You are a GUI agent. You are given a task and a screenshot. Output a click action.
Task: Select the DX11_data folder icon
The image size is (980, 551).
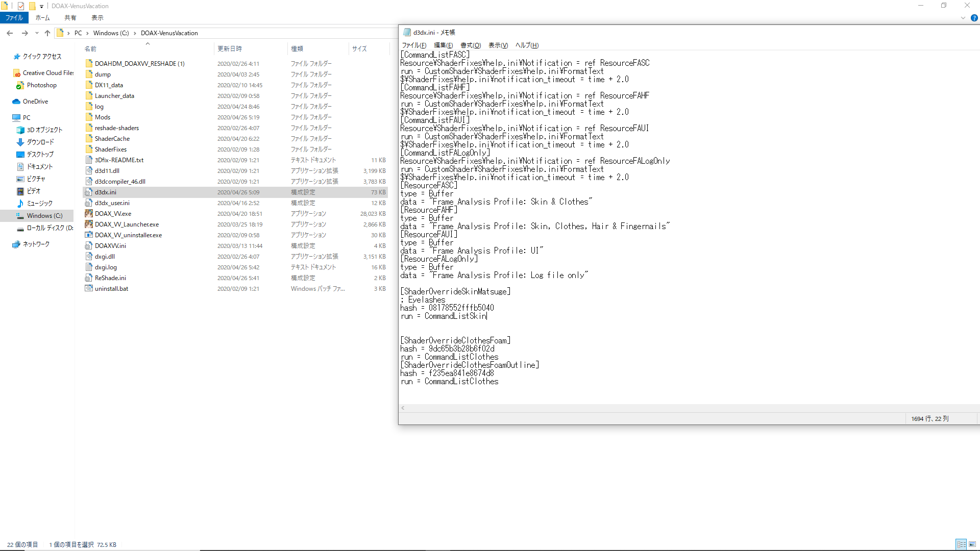89,85
